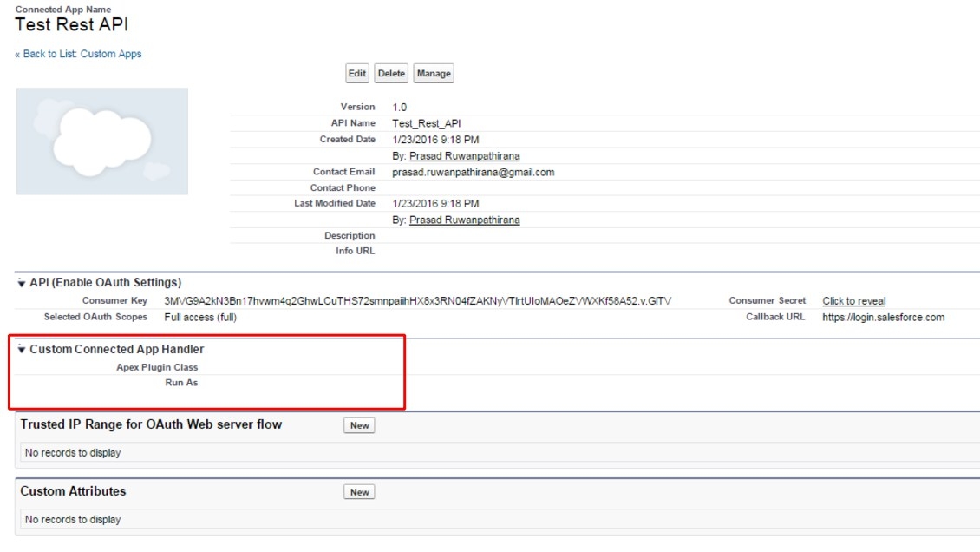This screenshot has height=552, width=980.
Task: Click the Contact Phone label
Action: pyautogui.click(x=343, y=187)
